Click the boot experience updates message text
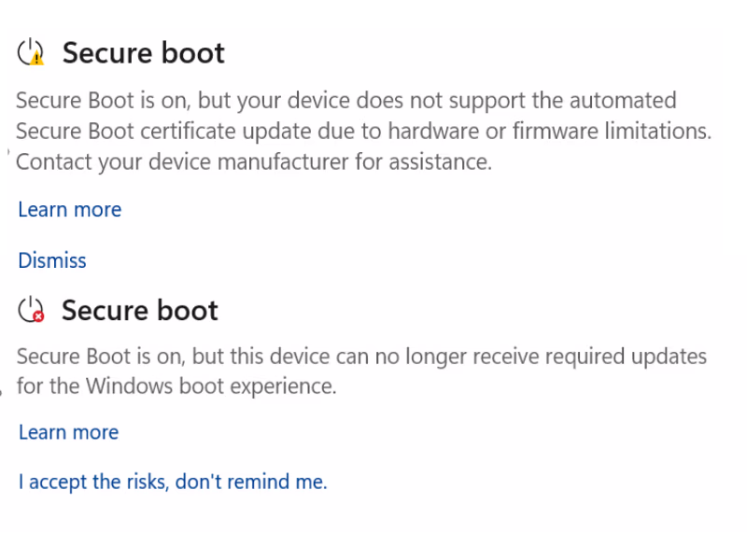The width and height of the screenshot is (747, 560). pyautogui.click(x=362, y=371)
